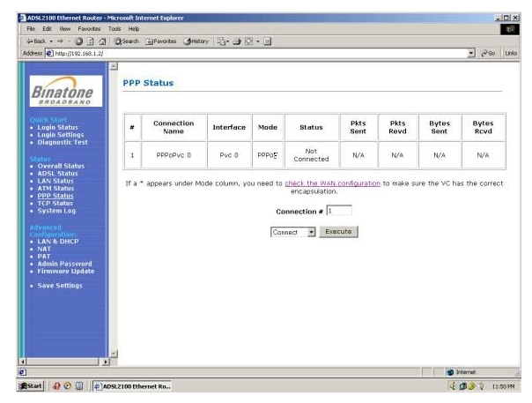Click the Binatone Broadband logo

click(66, 91)
